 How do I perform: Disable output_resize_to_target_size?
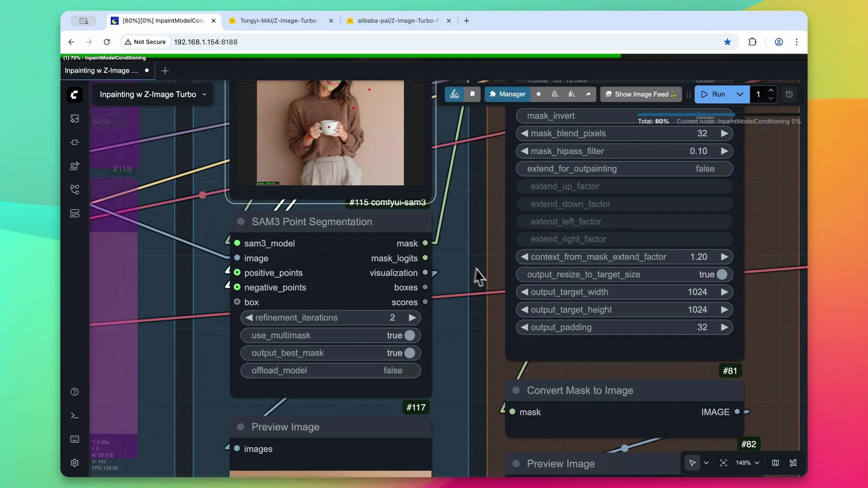(x=722, y=274)
